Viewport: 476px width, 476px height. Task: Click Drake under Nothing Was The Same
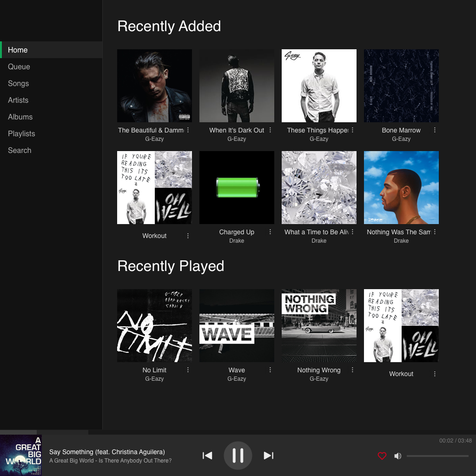point(401,241)
